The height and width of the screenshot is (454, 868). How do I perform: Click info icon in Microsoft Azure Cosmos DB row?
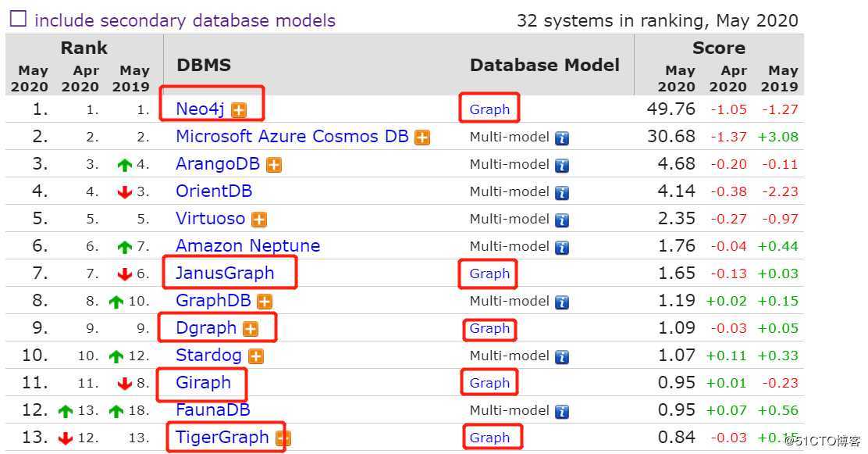[x=562, y=138]
